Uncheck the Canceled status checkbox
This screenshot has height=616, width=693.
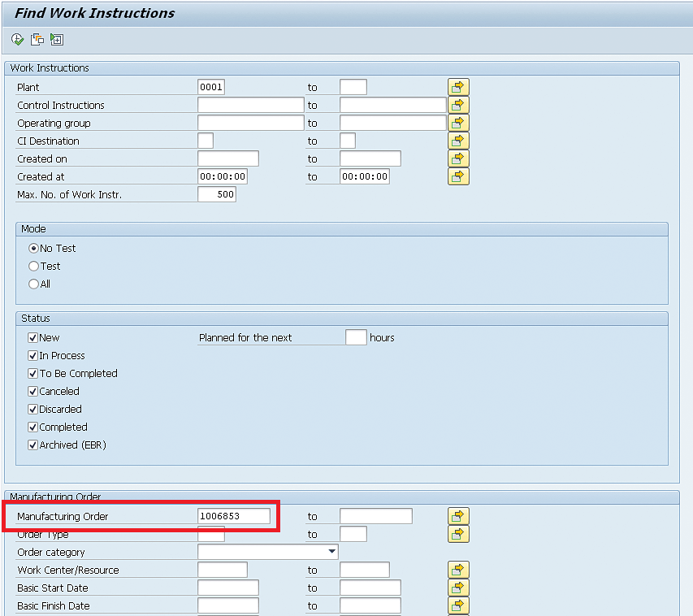pos(33,391)
